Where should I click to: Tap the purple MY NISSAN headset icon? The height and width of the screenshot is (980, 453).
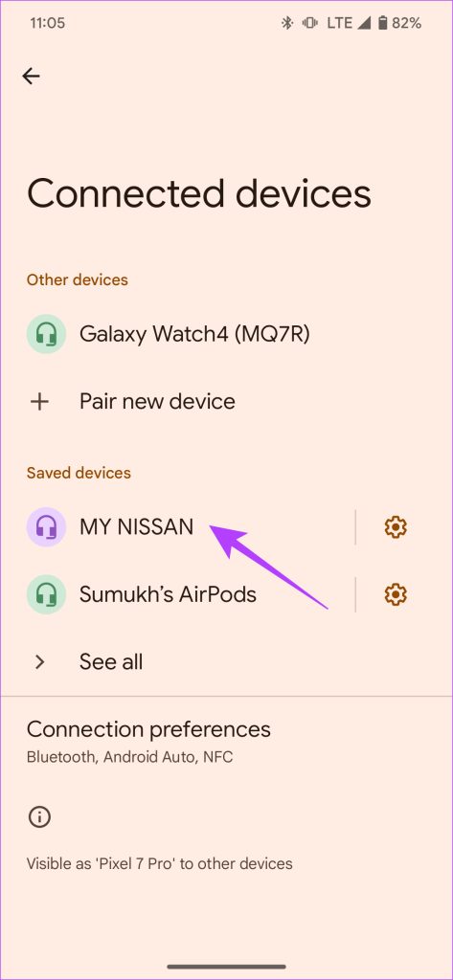click(x=46, y=527)
